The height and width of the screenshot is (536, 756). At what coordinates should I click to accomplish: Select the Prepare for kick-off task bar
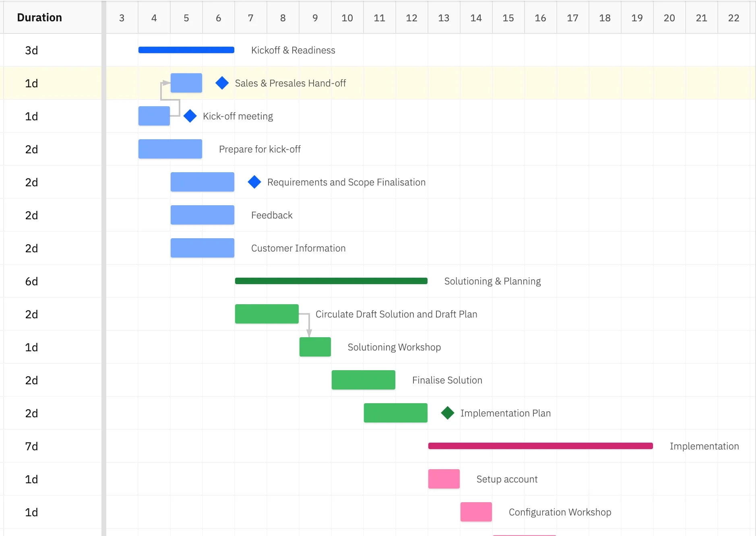(170, 149)
